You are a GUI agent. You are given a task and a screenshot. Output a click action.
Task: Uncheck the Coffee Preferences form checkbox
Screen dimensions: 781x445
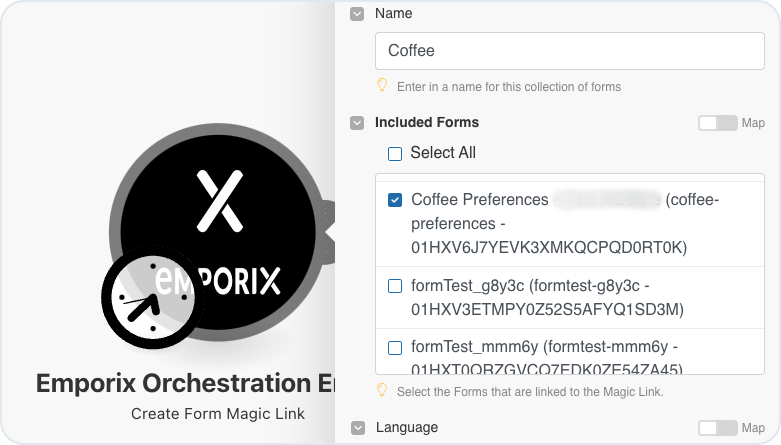point(395,200)
